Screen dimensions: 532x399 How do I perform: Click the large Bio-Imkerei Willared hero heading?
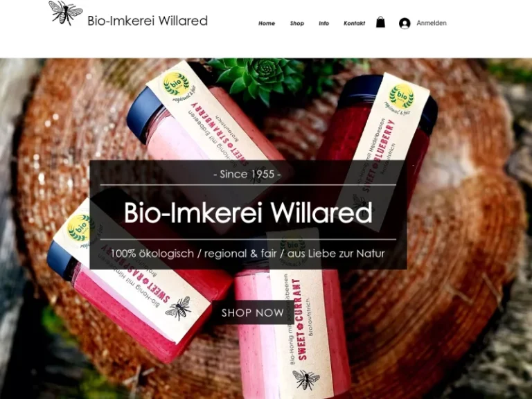248,213
